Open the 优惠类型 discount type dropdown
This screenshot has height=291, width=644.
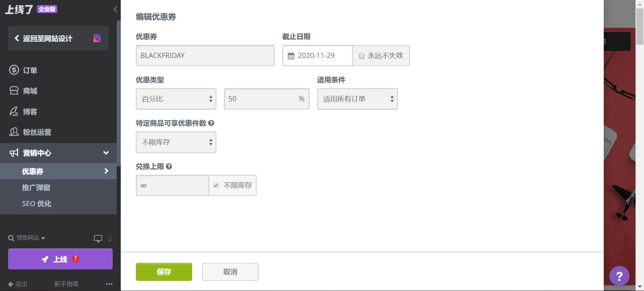click(x=176, y=99)
